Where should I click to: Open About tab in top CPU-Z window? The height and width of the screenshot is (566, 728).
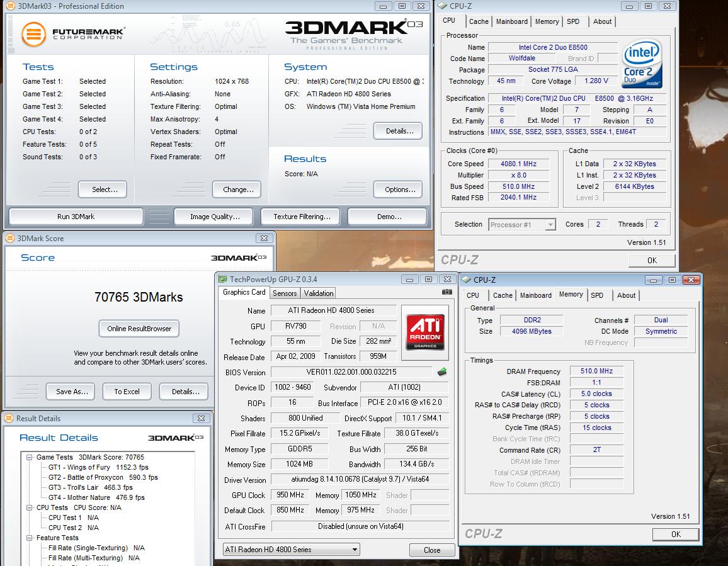(x=602, y=21)
